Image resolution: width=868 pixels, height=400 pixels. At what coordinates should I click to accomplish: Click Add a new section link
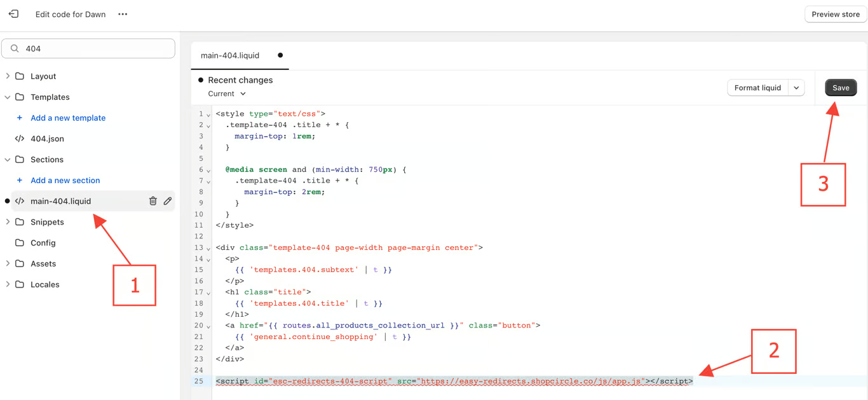(x=65, y=181)
